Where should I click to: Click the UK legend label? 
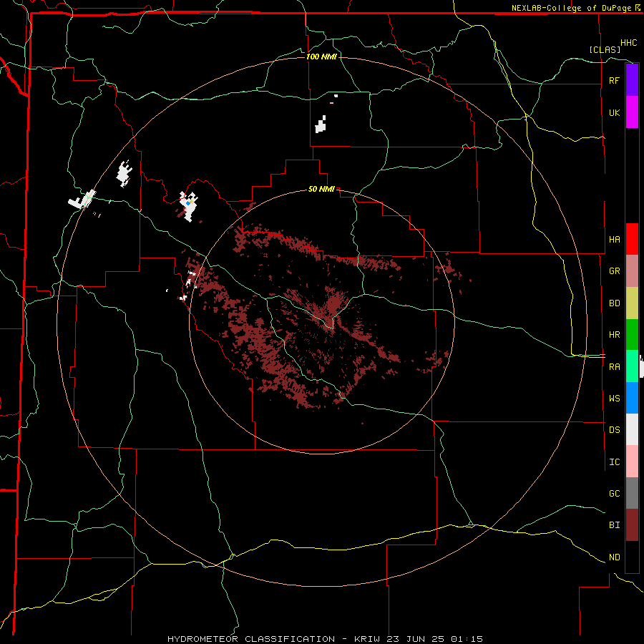coord(614,112)
